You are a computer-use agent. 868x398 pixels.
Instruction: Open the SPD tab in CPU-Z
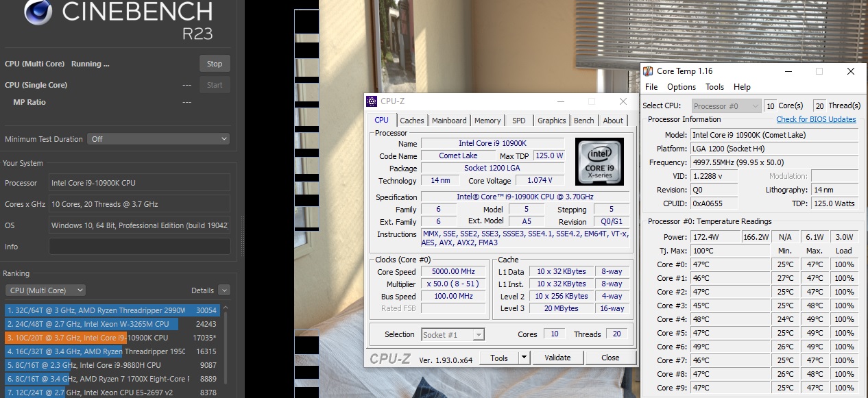tap(519, 121)
